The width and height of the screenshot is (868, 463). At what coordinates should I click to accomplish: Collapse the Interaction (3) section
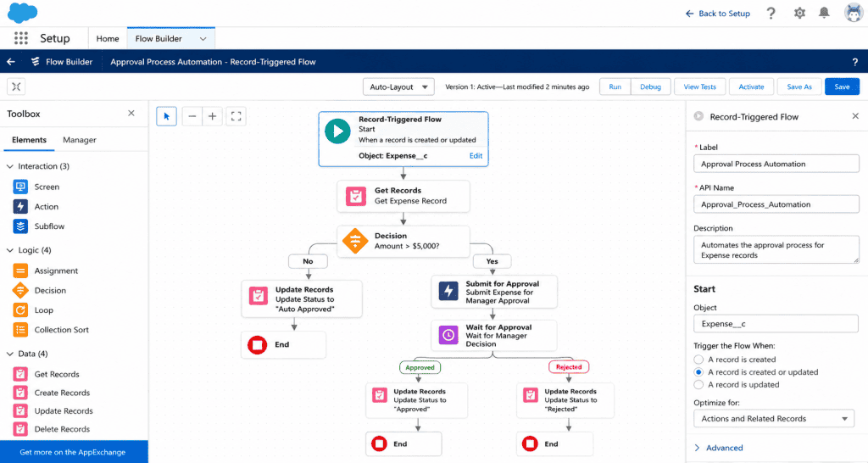coord(10,166)
